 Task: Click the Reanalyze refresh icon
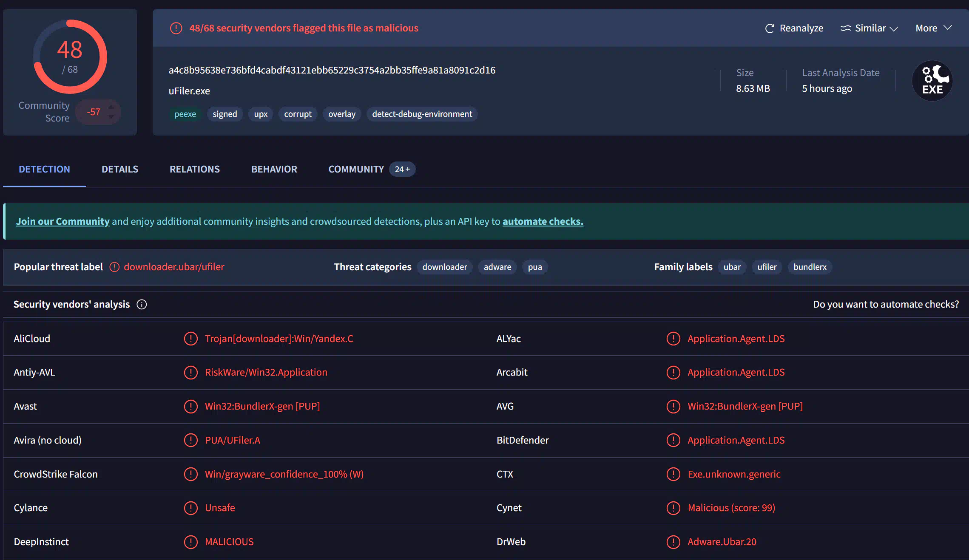[769, 28]
